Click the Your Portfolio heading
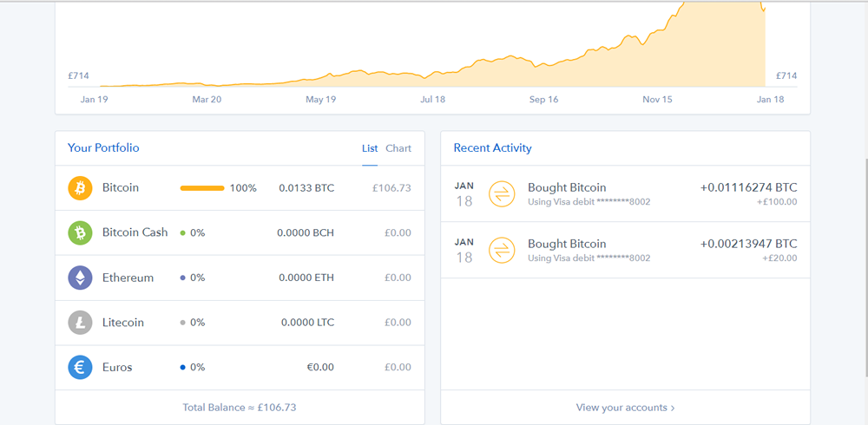 tap(103, 147)
